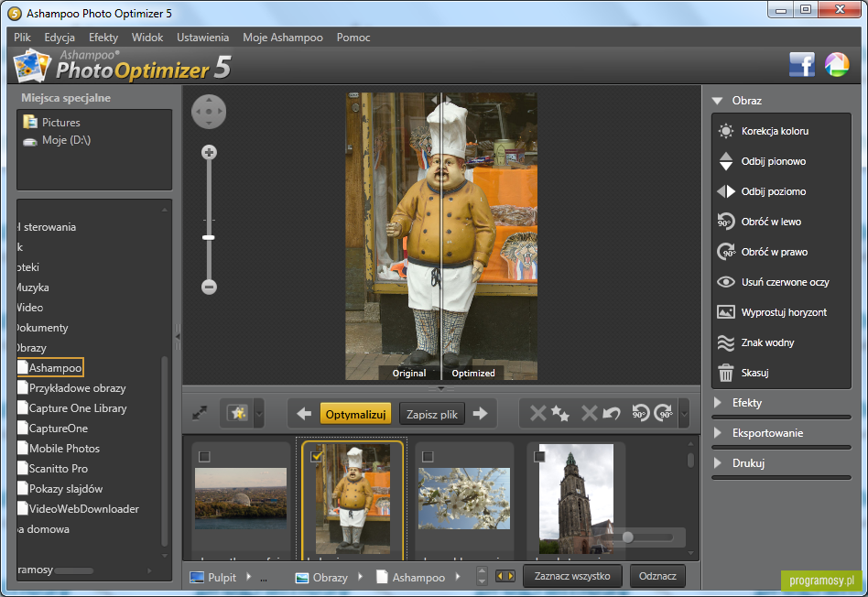Open the Widok menu
This screenshot has width=868, height=597.
[147, 38]
